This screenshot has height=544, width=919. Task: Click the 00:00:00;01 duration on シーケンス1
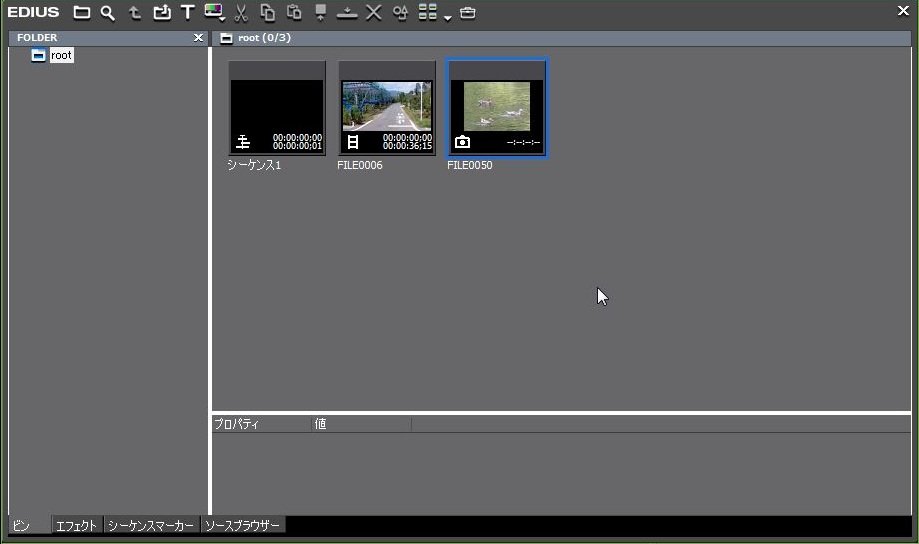pos(297,145)
